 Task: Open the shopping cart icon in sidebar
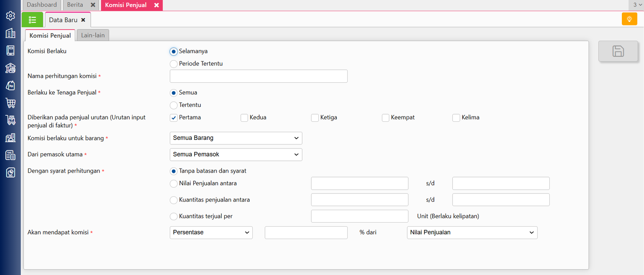10,103
